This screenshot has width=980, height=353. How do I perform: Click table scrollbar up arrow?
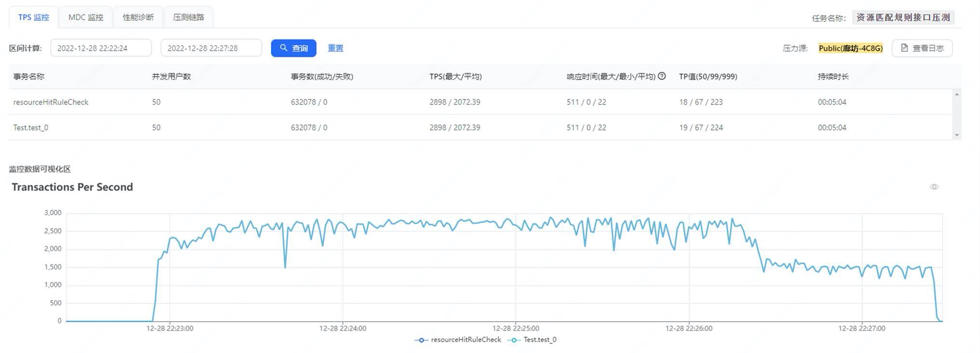(957, 95)
